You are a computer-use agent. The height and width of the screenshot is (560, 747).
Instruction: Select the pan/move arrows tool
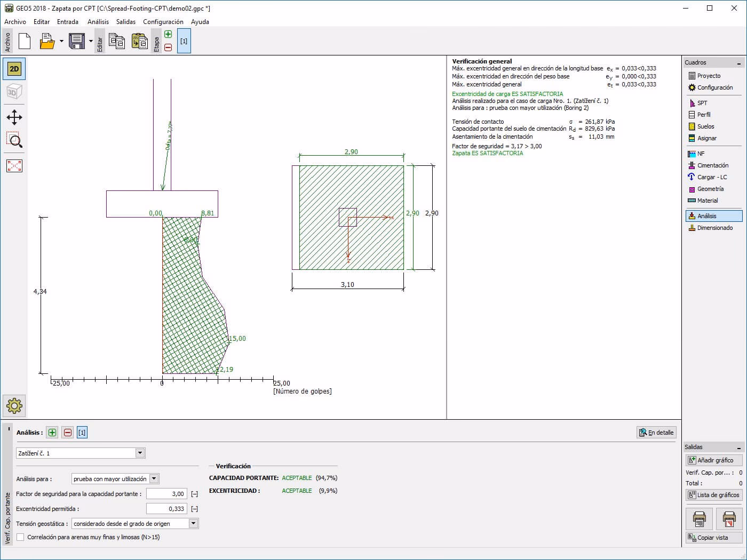14,117
